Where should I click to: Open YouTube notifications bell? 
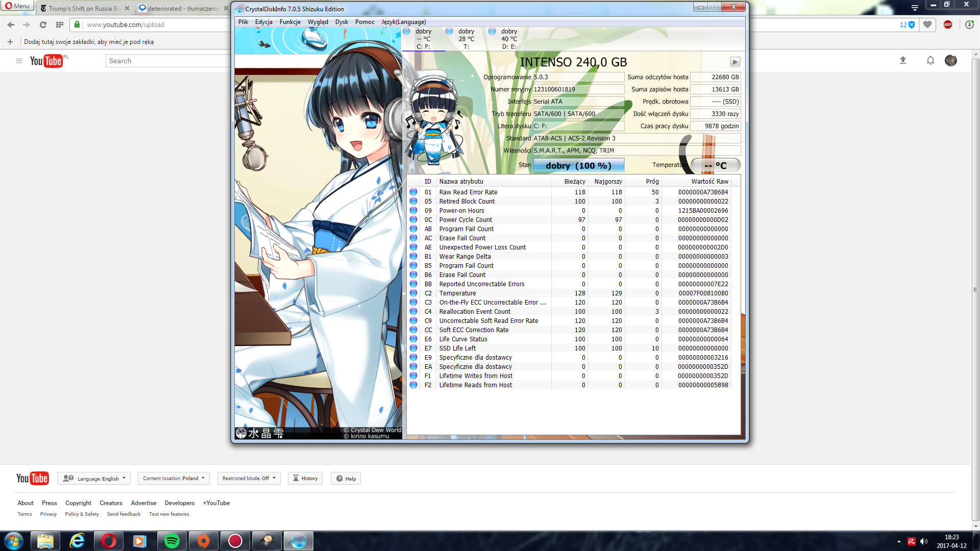930,60
